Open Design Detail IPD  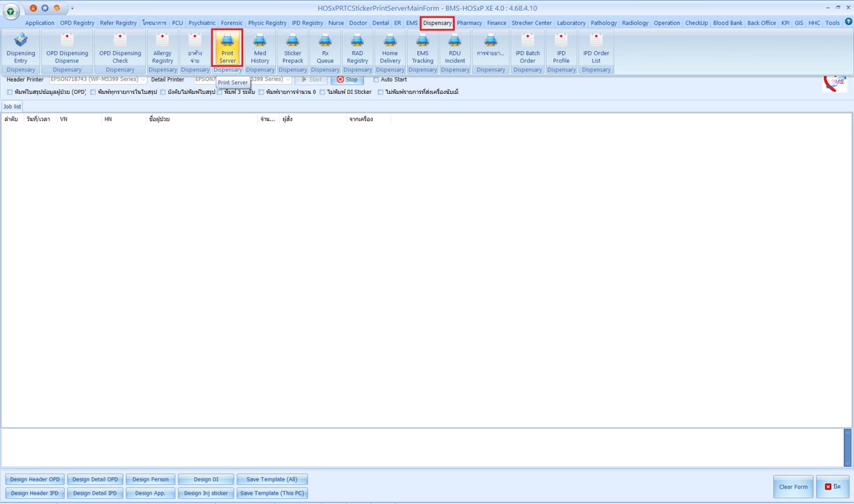(95, 493)
